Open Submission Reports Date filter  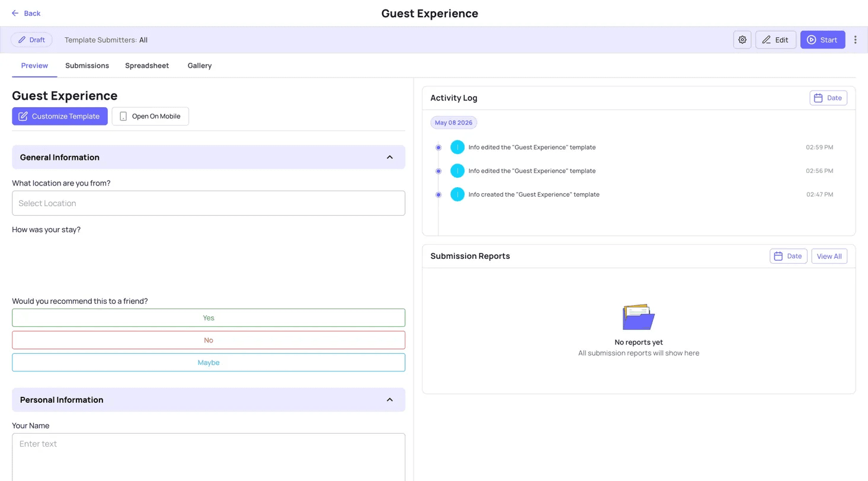coord(788,256)
